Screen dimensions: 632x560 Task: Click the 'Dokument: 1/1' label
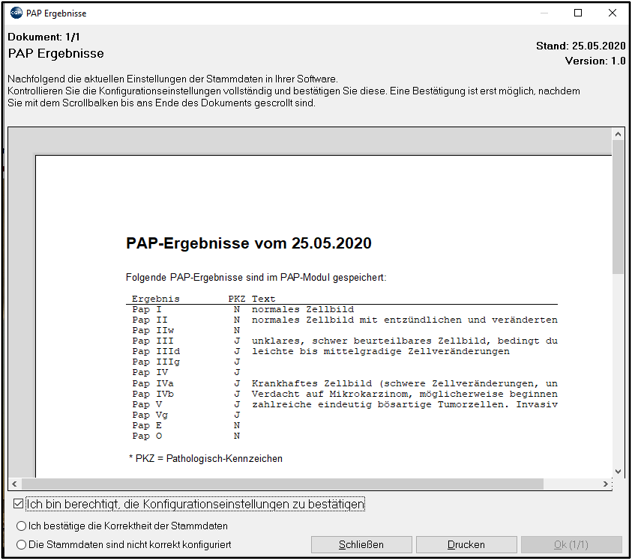(44, 37)
